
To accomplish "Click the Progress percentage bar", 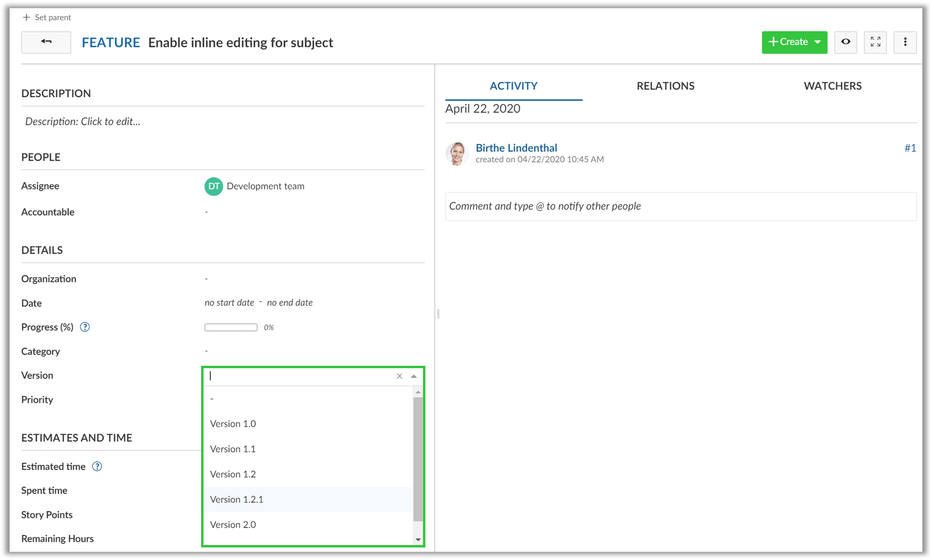I will [x=231, y=327].
